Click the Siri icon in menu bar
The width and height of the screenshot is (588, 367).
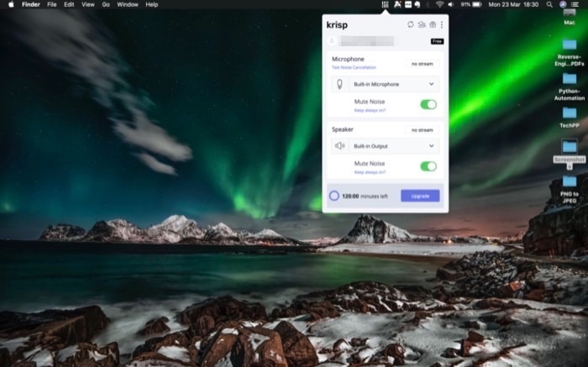(563, 4)
